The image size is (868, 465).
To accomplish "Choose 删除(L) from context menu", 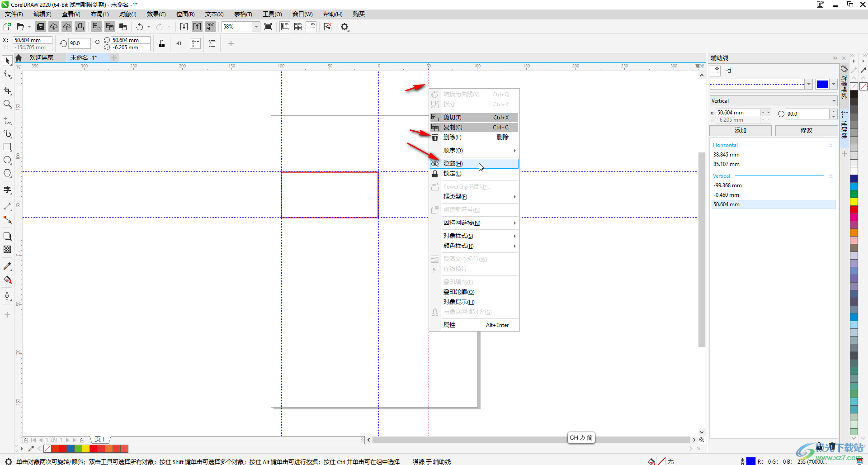I will (x=474, y=137).
